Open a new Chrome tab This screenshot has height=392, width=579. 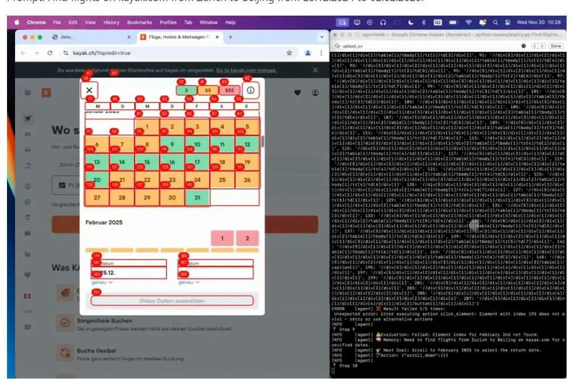point(230,37)
